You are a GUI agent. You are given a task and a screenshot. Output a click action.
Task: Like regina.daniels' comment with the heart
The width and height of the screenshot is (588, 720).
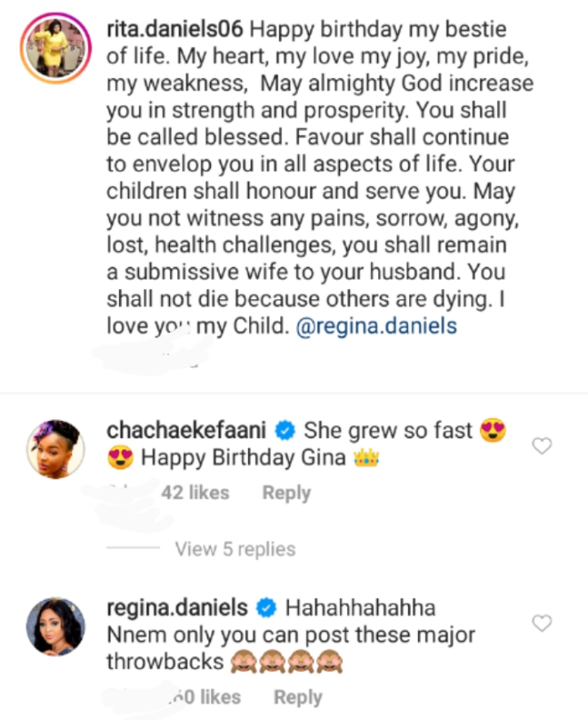click(x=542, y=622)
